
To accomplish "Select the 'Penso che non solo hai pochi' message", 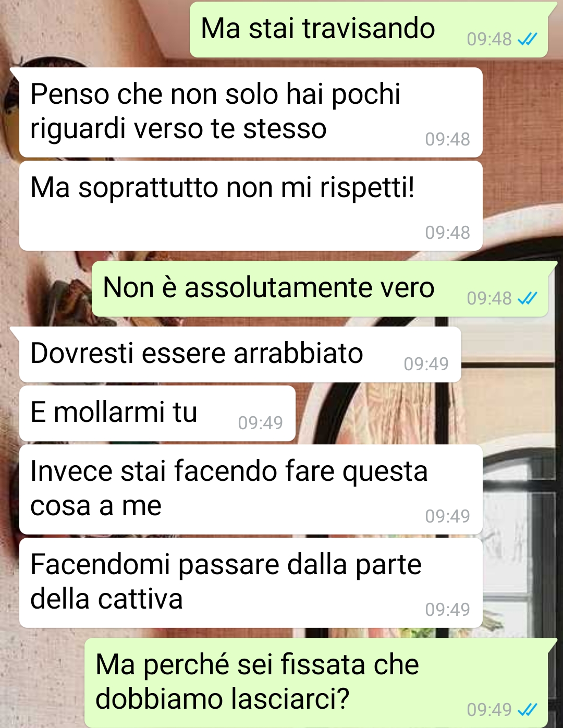I will 251,112.
